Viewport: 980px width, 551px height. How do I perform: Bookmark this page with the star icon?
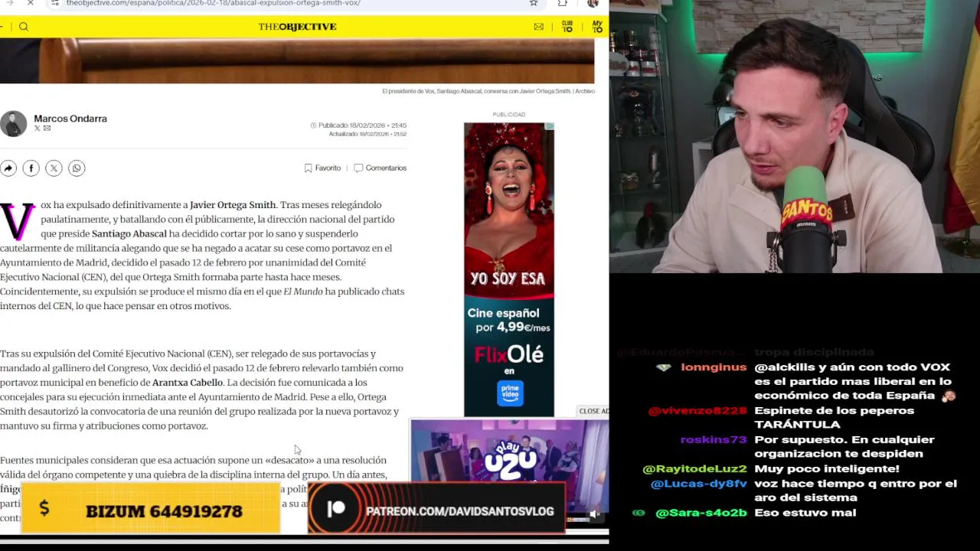pos(534,3)
